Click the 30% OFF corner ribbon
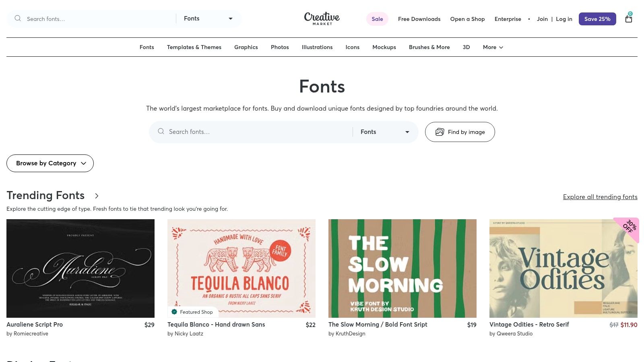644x362 pixels. [x=628, y=228]
